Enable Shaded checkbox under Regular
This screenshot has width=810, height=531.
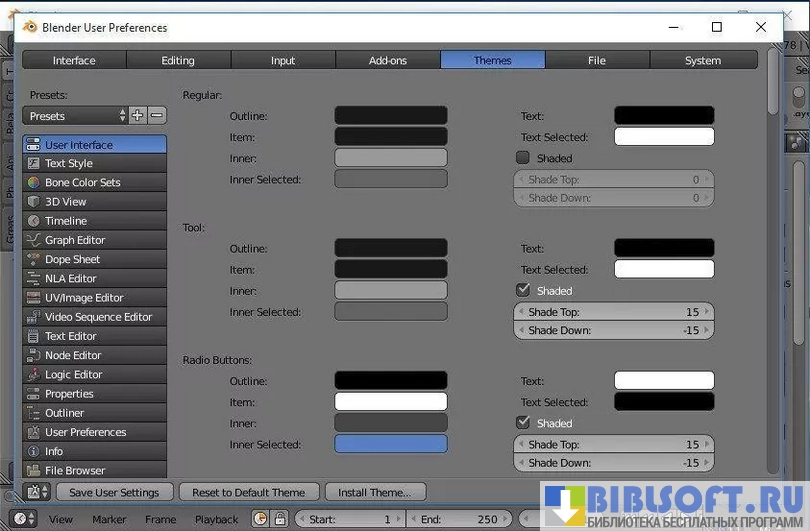tap(522, 158)
